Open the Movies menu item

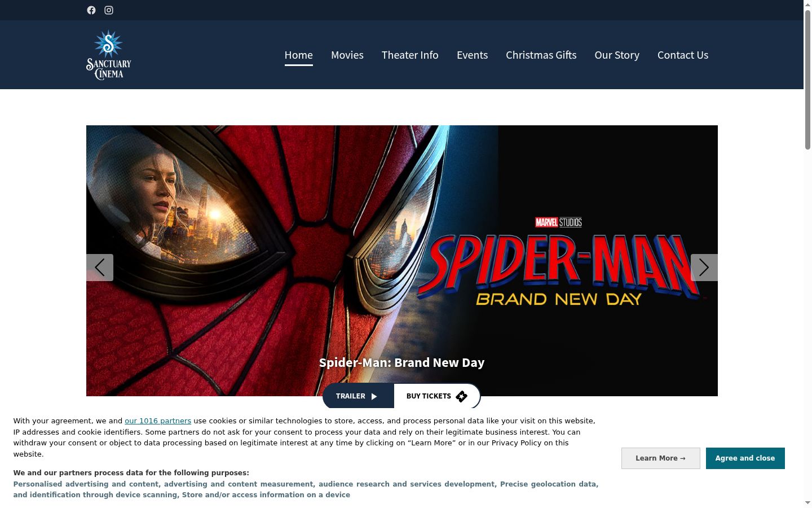coord(347,55)
